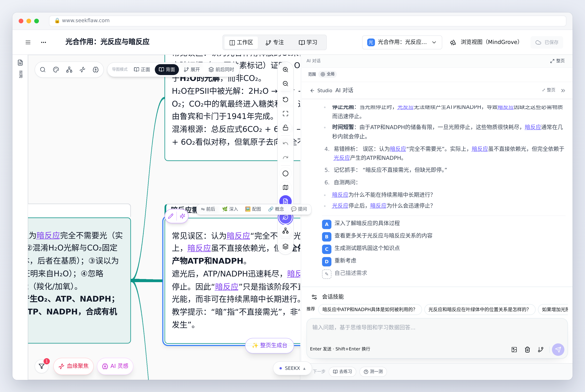
Task: Toggle the 全局 scope chip
Action: [328, 74]
